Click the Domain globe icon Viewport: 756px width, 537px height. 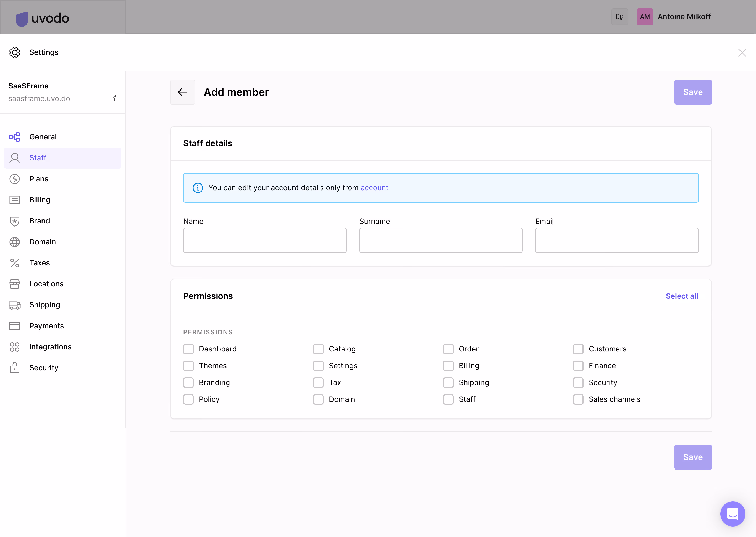(14, 242)
